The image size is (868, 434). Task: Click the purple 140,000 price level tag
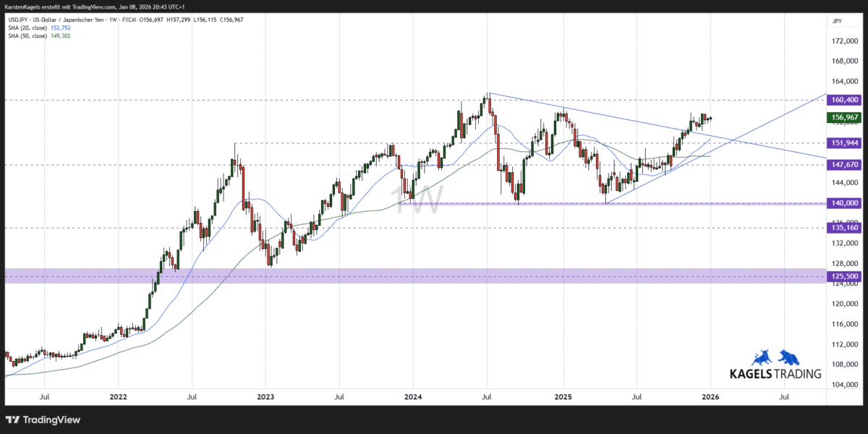pyautogui.click(x=843, y=203)
